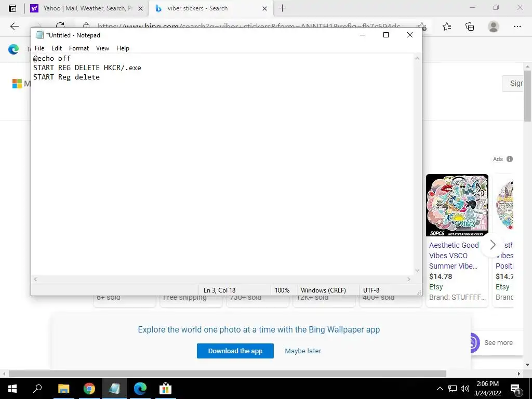532x399 pixels.
Task: Click Notepad horizontal scroll right arrow
Action: (409, 279)
